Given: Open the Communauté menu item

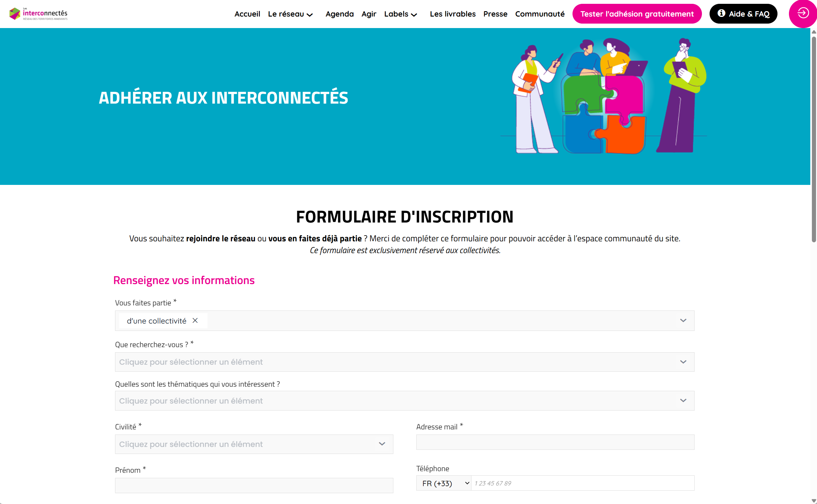Looking at the screenshot, I should click(x=540, y=14).
